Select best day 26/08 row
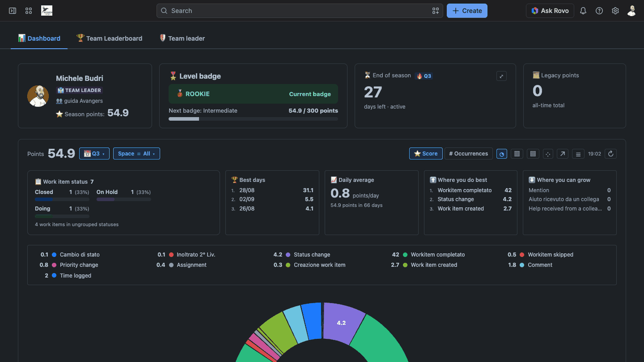Image resolution: width=644 pixels, height=362 pixels. coord(272,209)
